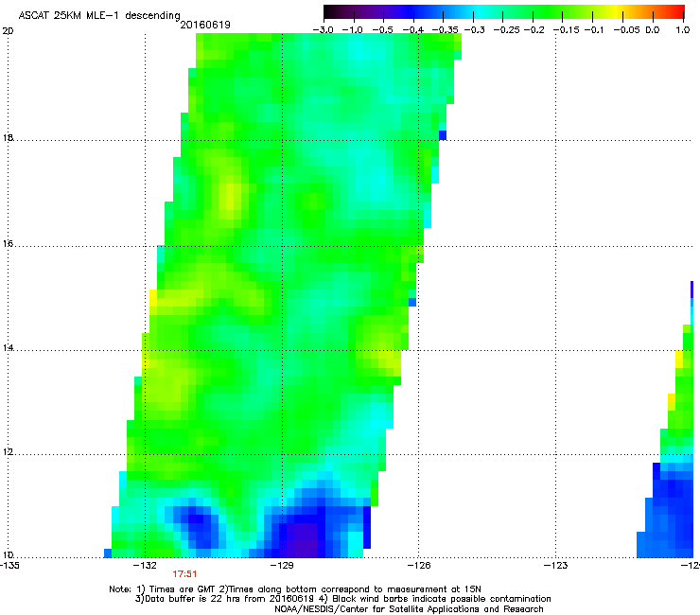Viewport: 700px width, 615px height.
Task: Click the purple patch in the swath near -129, 10N
Action: pos(302,539)
